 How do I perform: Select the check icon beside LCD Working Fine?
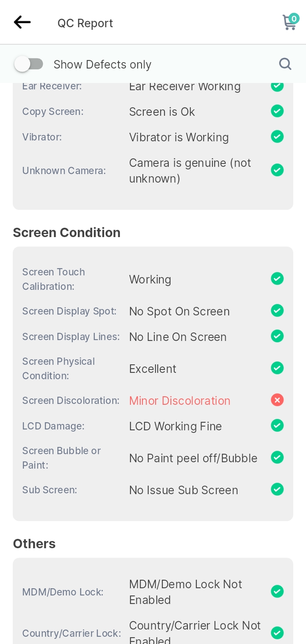tap(277, 425)
